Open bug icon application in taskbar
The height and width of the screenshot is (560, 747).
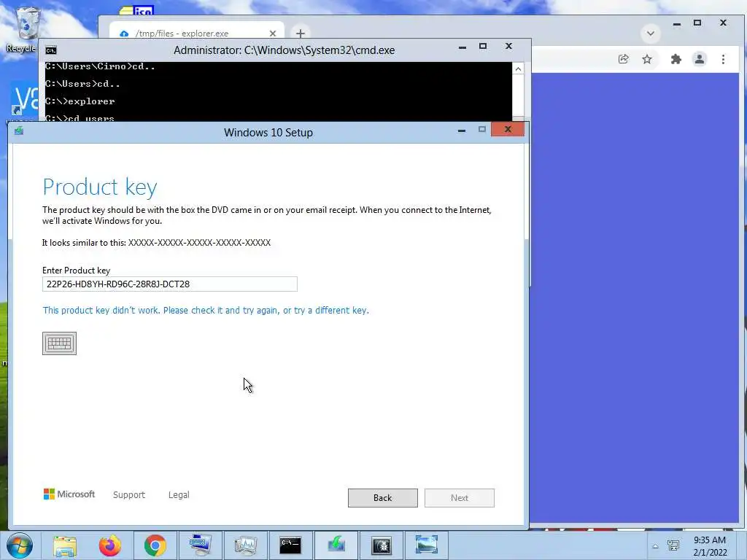pos(382,545)
